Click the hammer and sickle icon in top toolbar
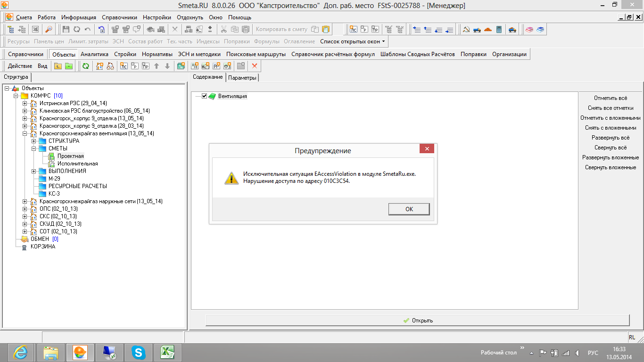This screenshot has height=362, width=644. [x=466, y=29]
